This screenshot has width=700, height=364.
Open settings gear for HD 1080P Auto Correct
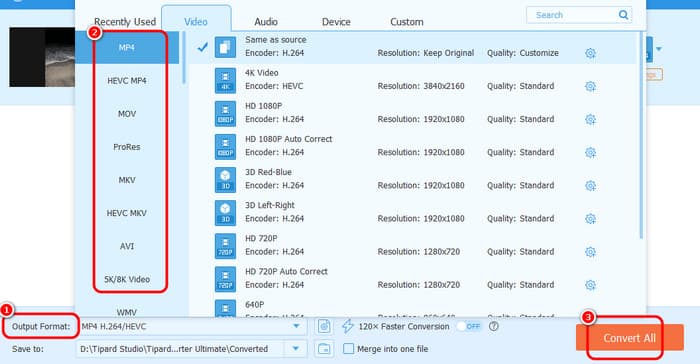tap(590, 152)
